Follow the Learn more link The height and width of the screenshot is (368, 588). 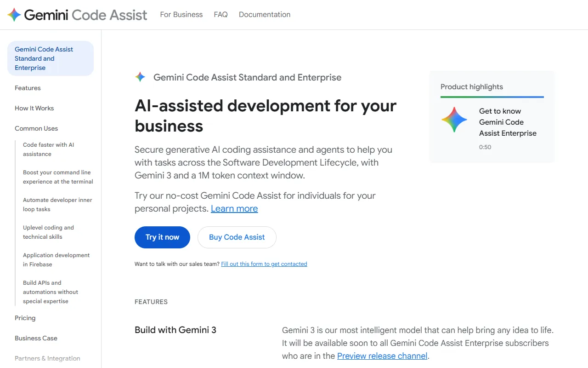(x=234, y=208)
